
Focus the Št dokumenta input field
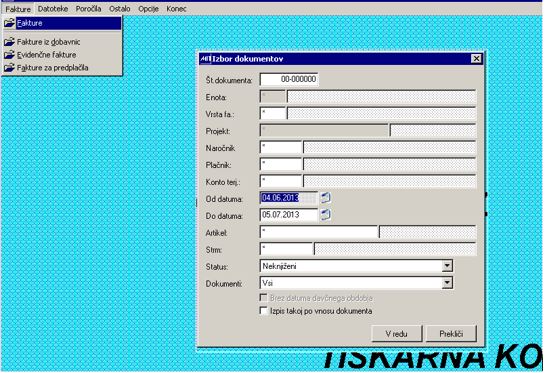point(289,79)
